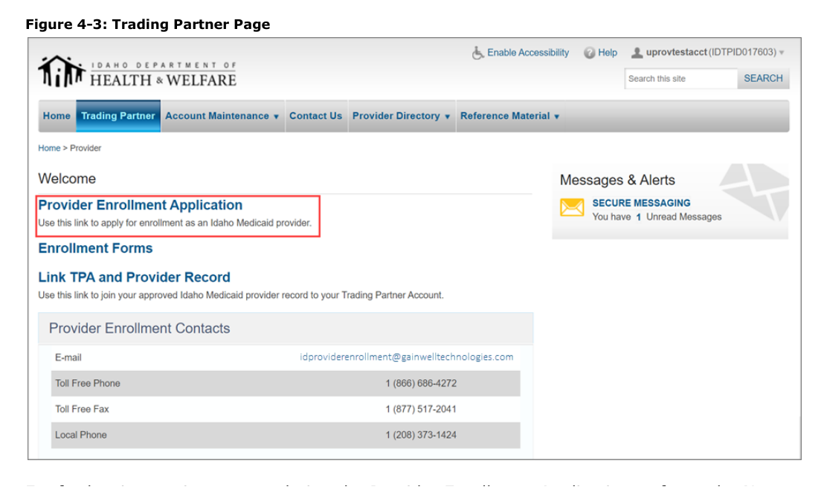Go to the Home navigation tab
824x504 pixels.
pyautogui.click(x=57, y=116)
